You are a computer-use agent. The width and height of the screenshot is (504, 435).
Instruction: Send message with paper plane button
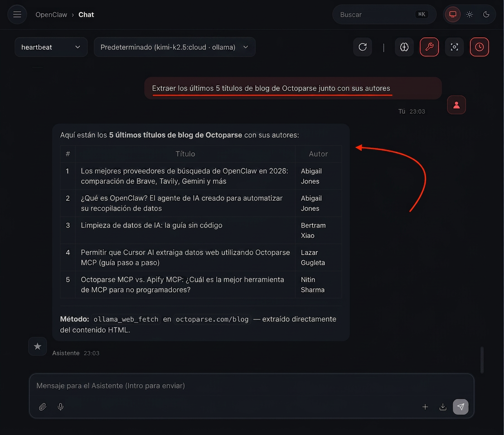point(460,407)
